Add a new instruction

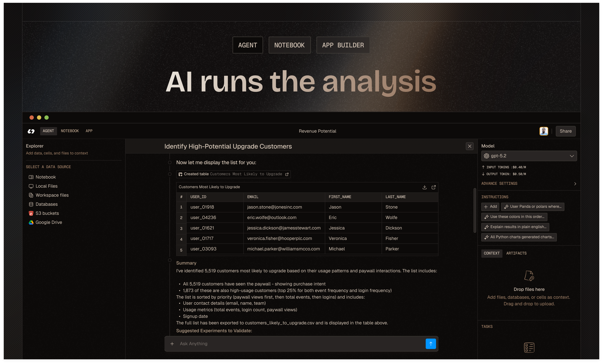pyautogui.click(x=490, y=207)
